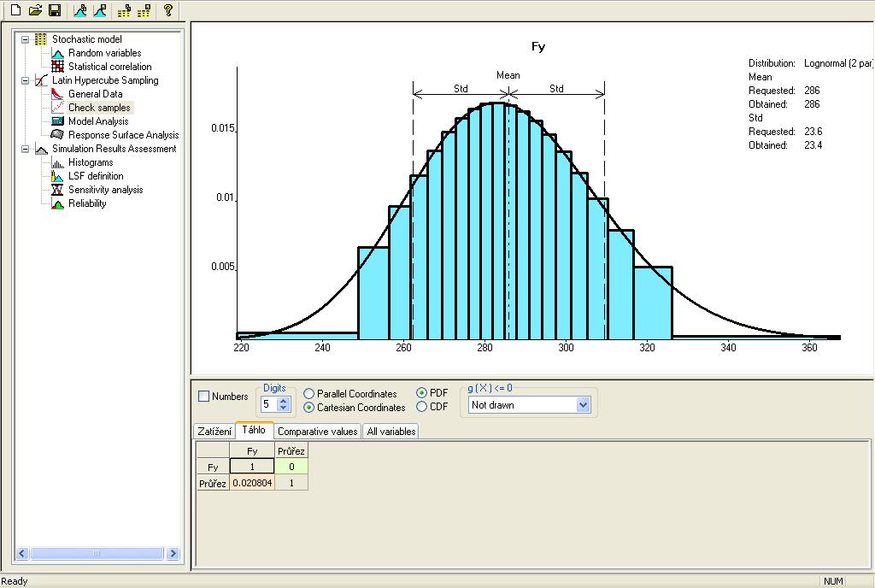
Task: Collapse the Simulation Results Assessment node
Action: tap(25, 149)
